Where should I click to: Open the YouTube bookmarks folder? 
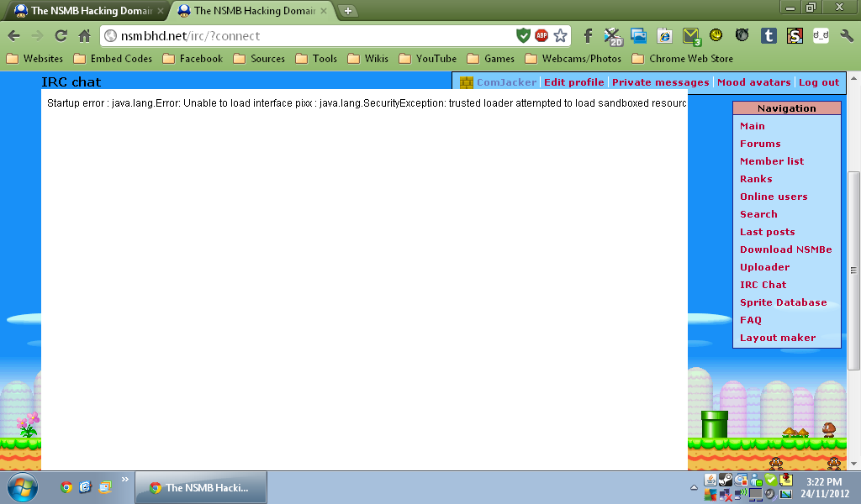point(427,59)
